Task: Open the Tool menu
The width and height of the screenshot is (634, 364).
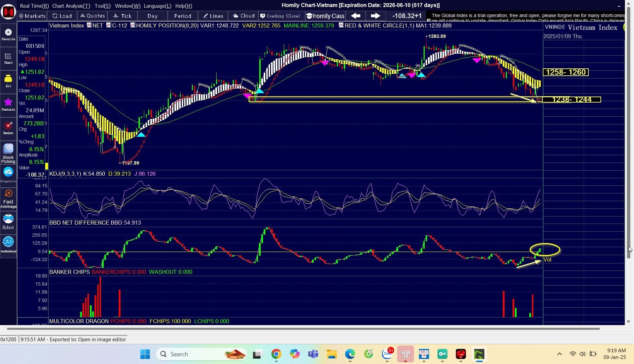Action: pos(102,6)
